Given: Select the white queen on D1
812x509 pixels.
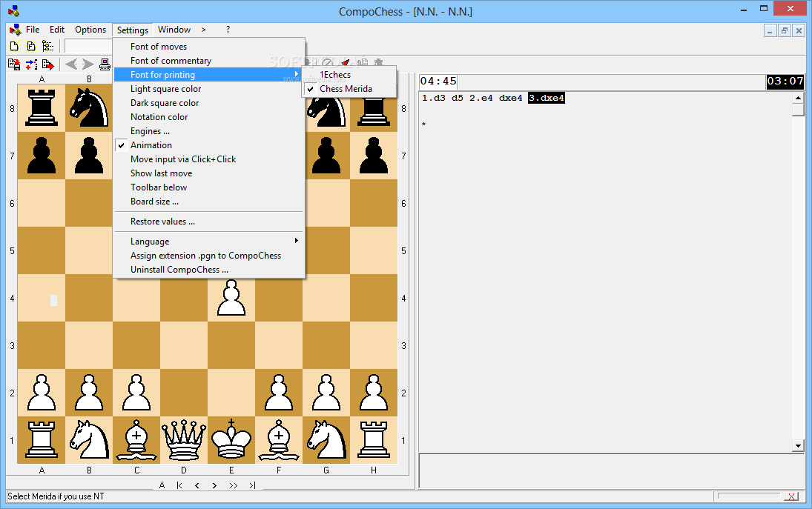Looking at the screenshot, I should 183,439.
